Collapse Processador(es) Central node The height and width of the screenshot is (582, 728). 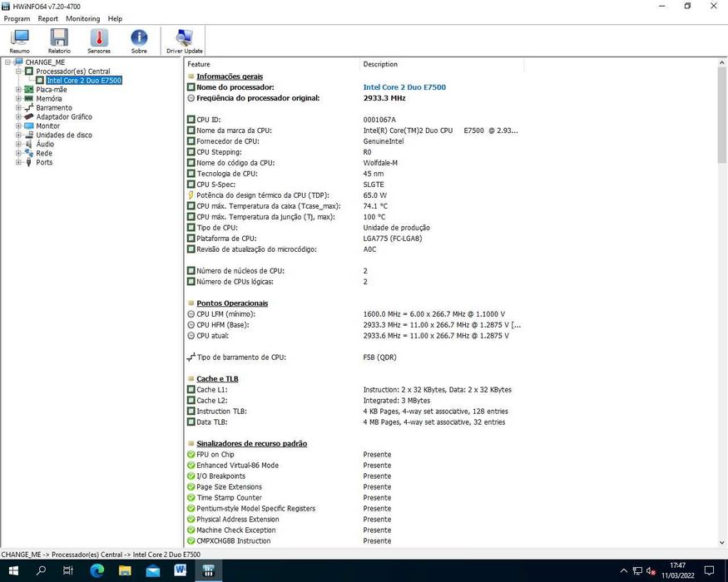point(18,72)
